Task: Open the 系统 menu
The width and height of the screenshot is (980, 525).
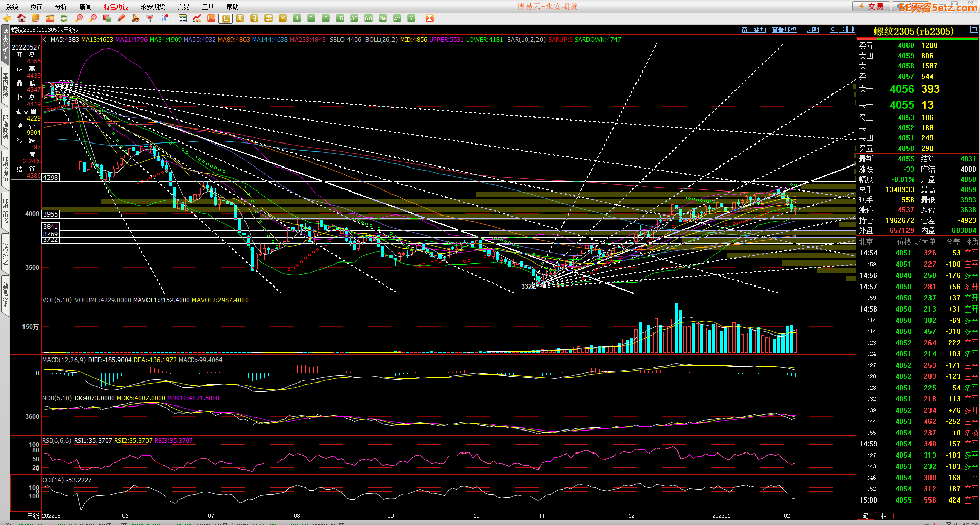Action: (12, 7)
